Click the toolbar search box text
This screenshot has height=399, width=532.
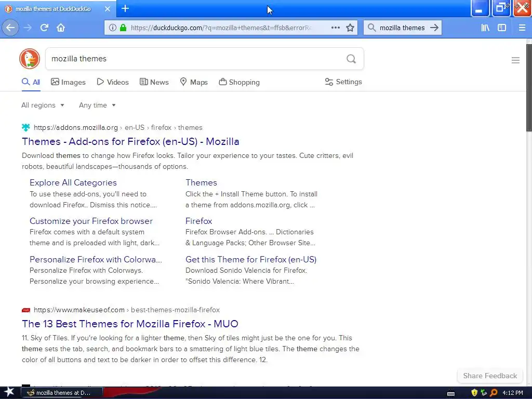[402, 28]
